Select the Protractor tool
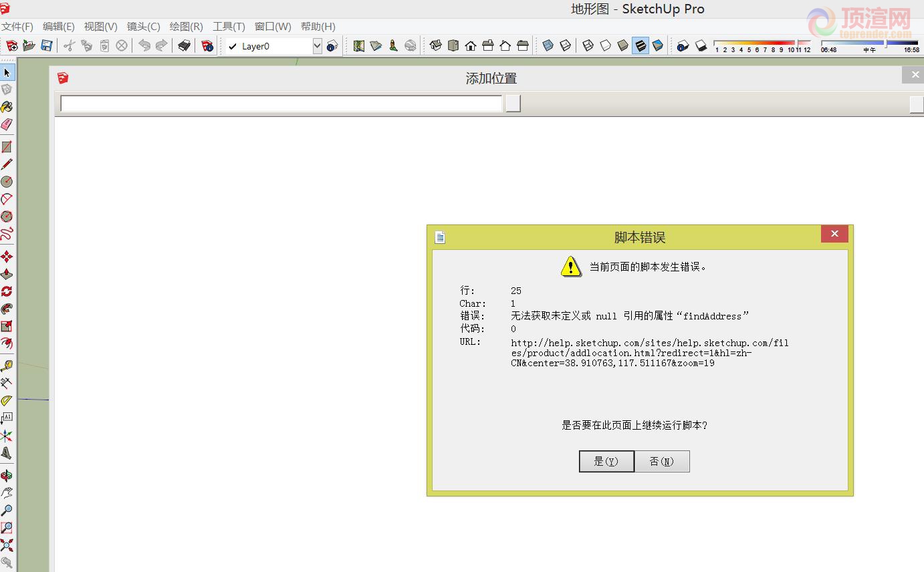 (7, 401)
